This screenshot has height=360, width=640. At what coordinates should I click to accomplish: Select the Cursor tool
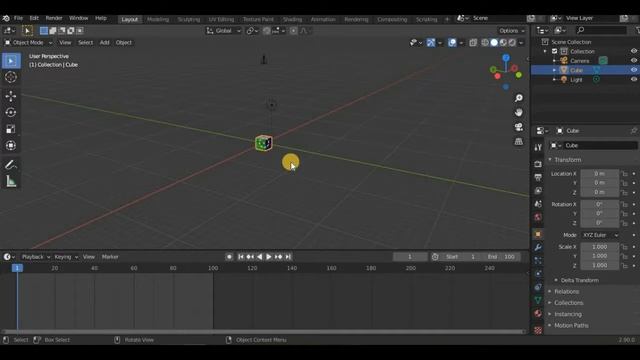(11, 77)
